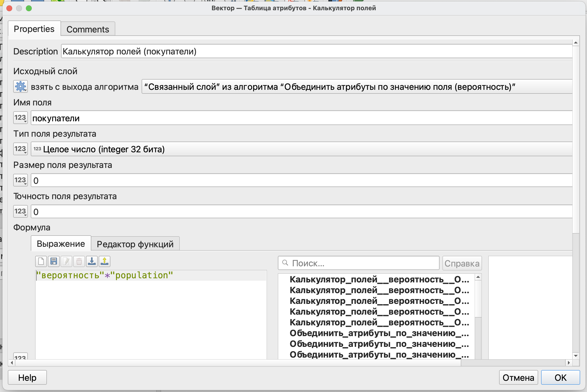Switch to the Comments tab

[x=88, y=29]
